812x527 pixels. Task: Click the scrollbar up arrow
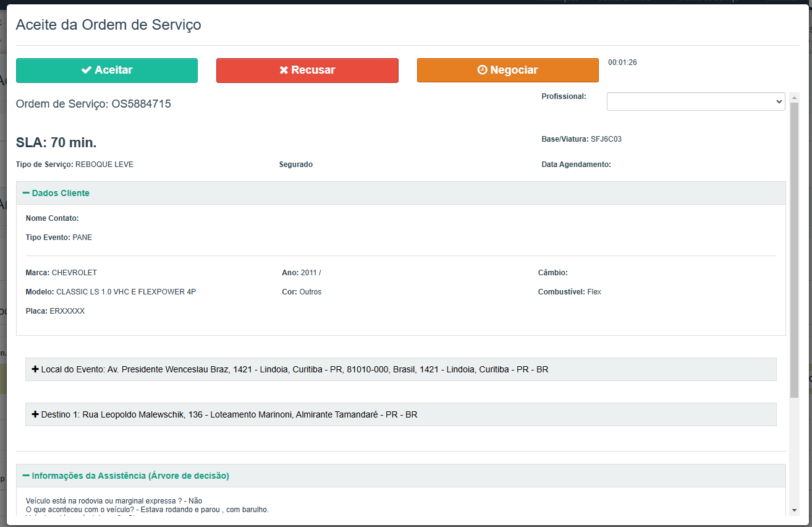794,98
